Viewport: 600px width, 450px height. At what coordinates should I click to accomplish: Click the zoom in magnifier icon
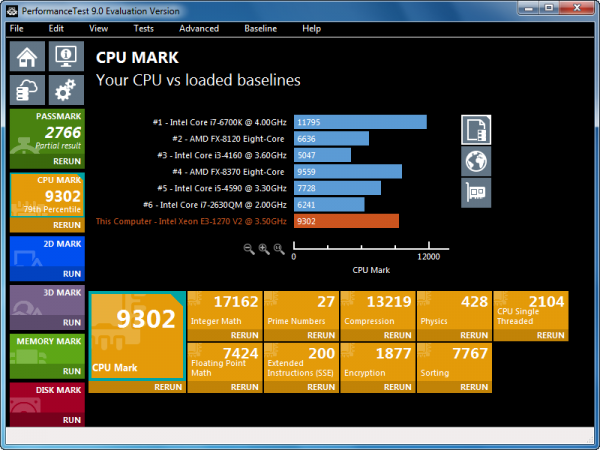[x=265, y=248]
